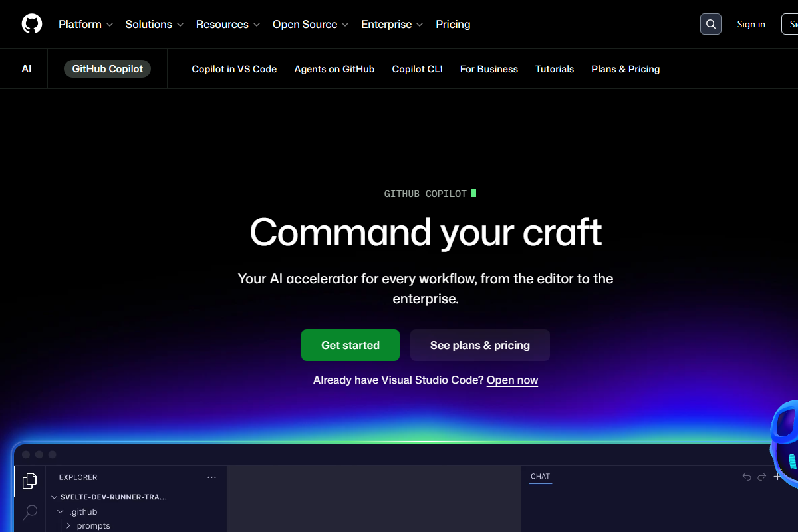Open Tutorials tab
798x532 pixels.
point(555,69)
